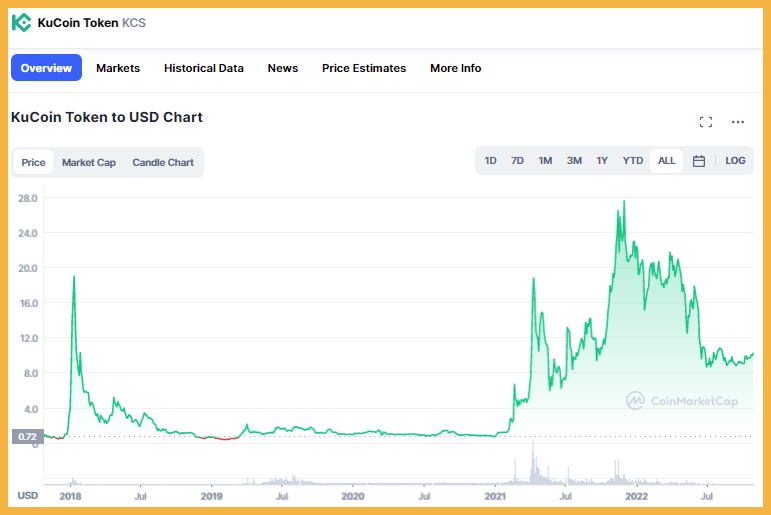Viewport: 771px width, 515px height.
Task: Click the 8.0 price axis label
Action: (30, 373)
